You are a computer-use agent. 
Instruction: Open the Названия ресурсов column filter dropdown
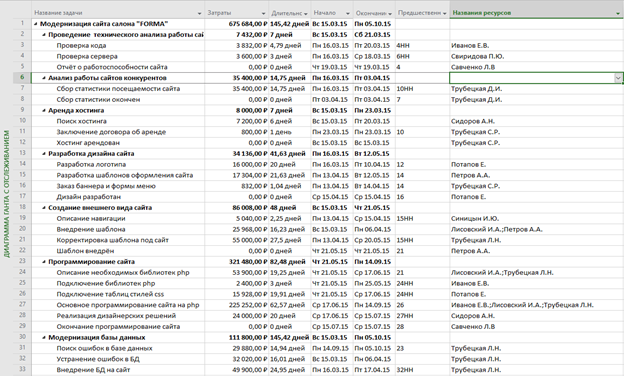point(618,14)
